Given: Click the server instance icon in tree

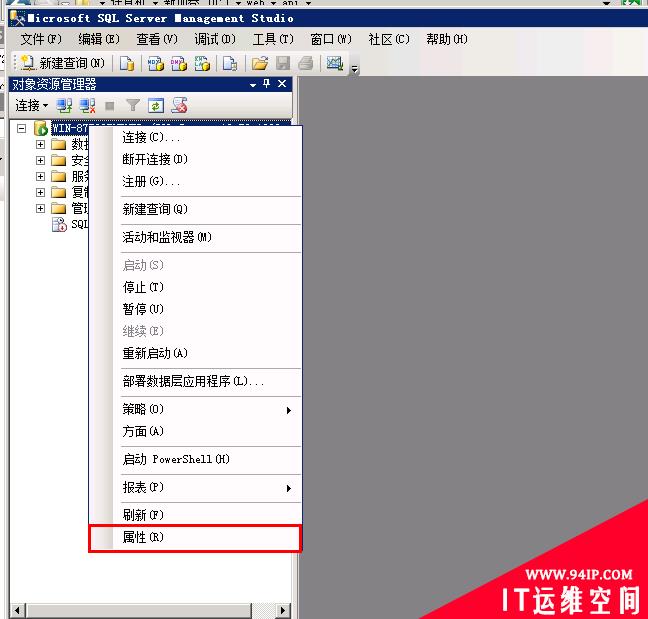Looking at the screenshot, I should click(x=41, y=129).
